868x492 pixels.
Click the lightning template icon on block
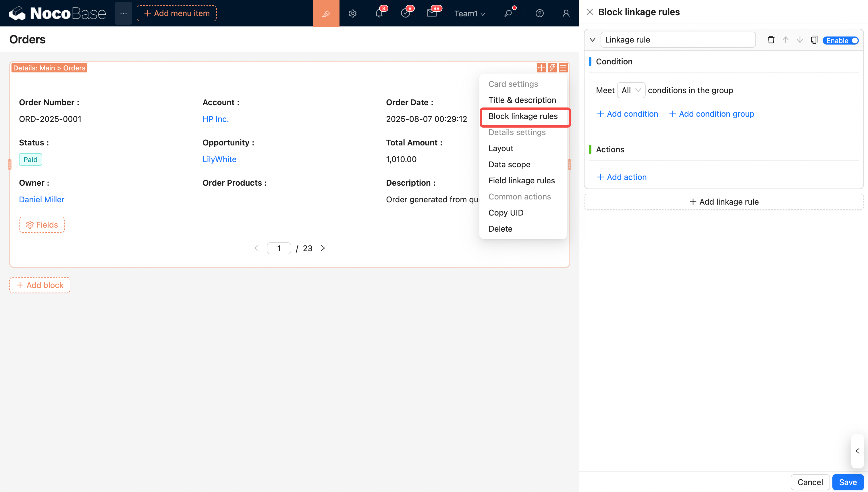tap(552, 68)
